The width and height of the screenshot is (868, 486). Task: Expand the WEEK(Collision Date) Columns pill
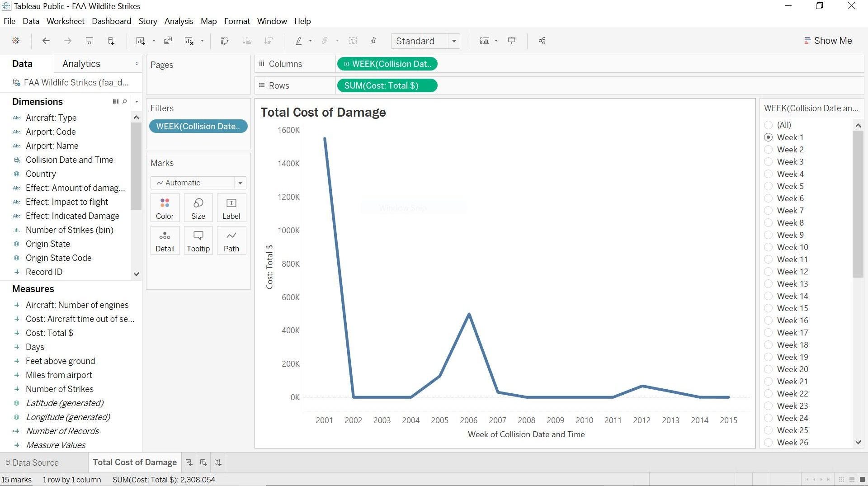346,64
